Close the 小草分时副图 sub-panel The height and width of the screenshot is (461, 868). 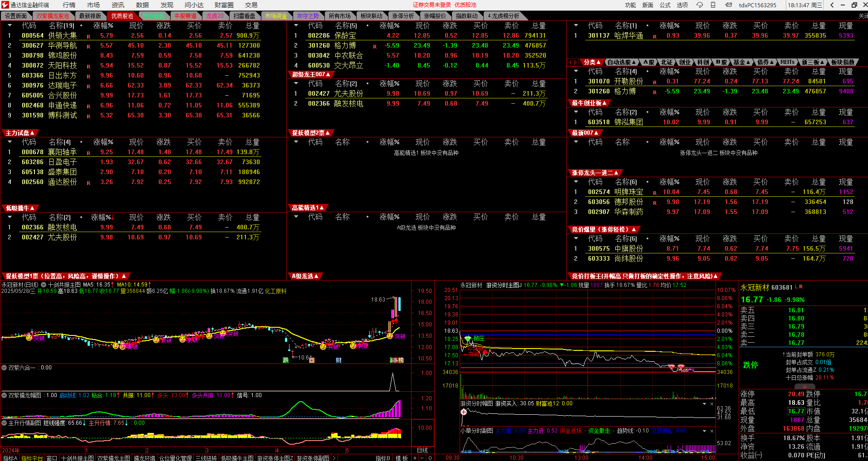coord(712,431)
